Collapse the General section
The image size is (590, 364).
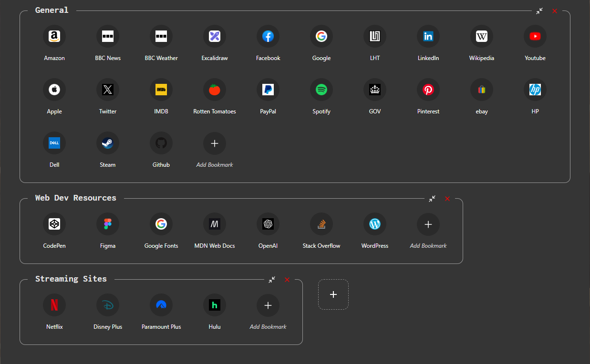click(539, 10)
